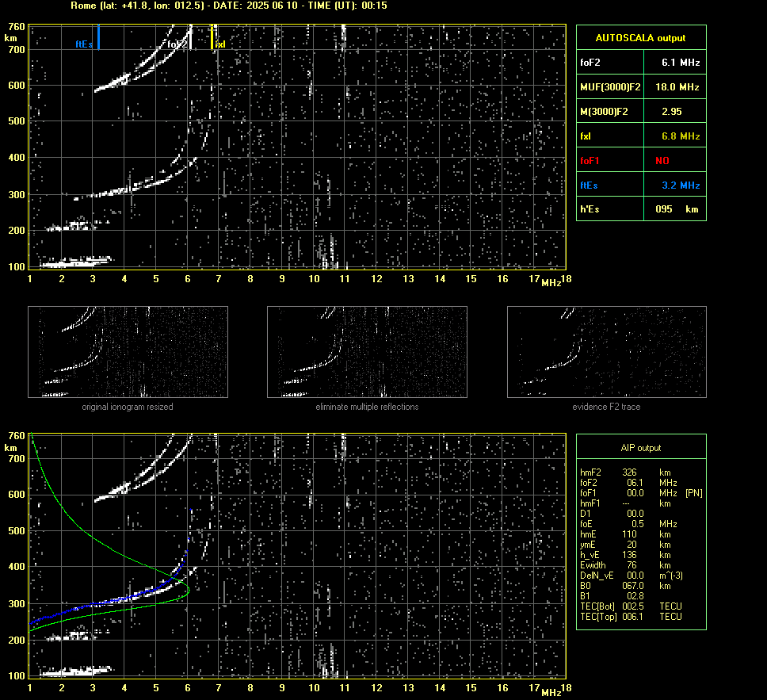Click the blue ftEs marker line
Screen dimensions: 767x700
99,37
